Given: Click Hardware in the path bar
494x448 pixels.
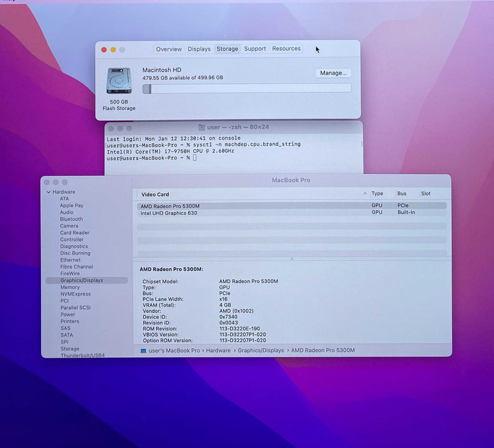Looking at the screenshot, I should click(x=218, y=350).
